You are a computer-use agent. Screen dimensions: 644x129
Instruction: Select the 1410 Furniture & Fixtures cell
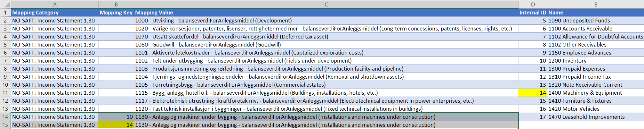coord(596,101)
